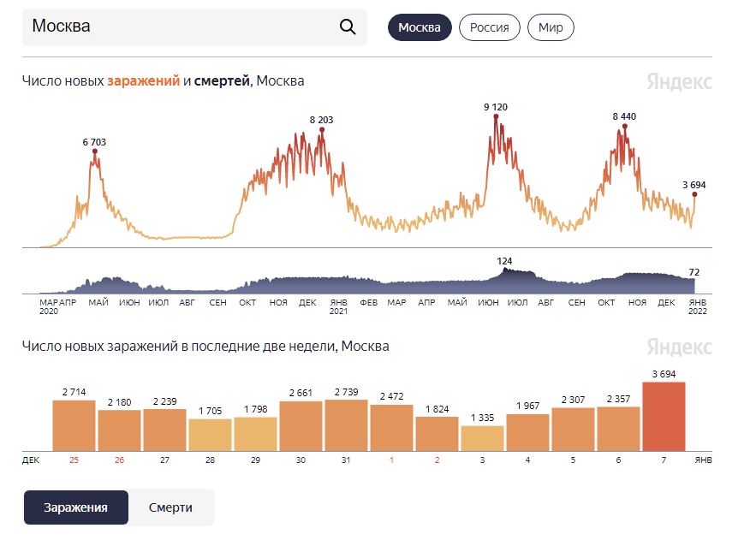Click the 8 440 peak marker
The width and height of the screenshot is (756, 540).
click(624, 126)
